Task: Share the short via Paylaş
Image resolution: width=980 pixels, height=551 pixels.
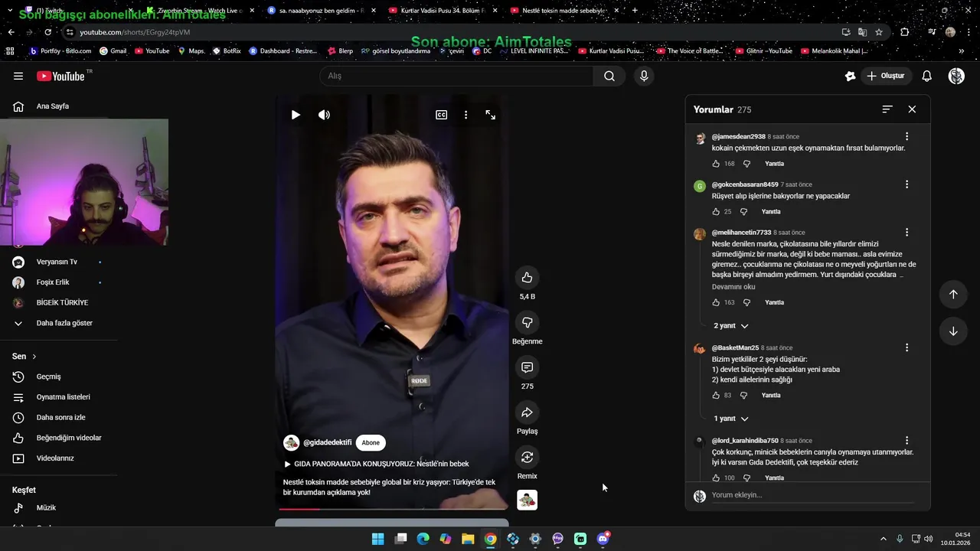Action: (527, 412)
